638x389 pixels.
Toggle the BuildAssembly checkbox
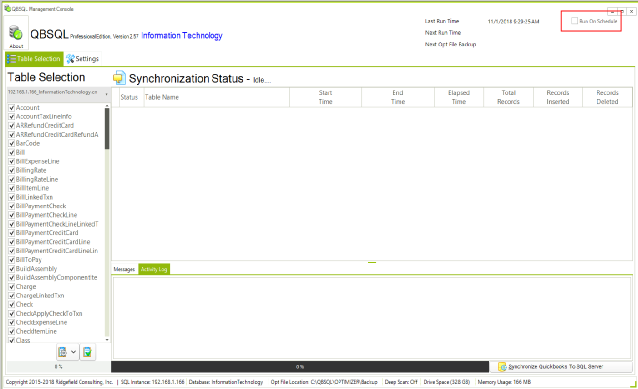point(12,269)
